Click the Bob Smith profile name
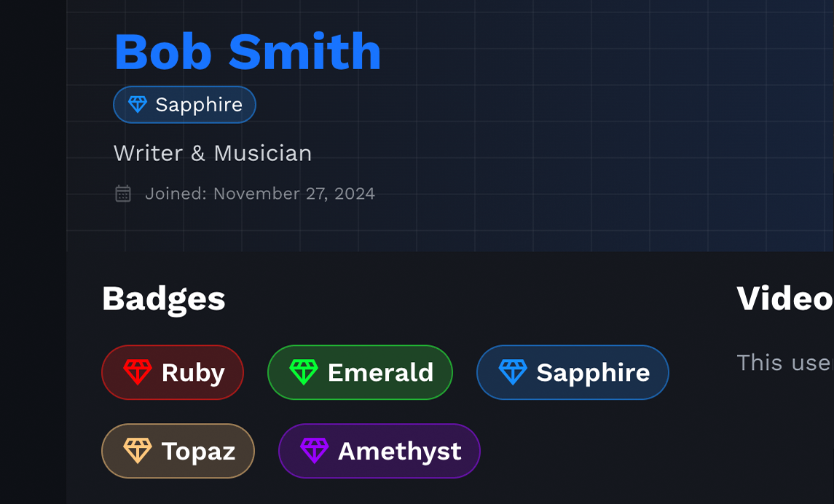The height and width of the screenshot is (504, 834). (248, 51)
